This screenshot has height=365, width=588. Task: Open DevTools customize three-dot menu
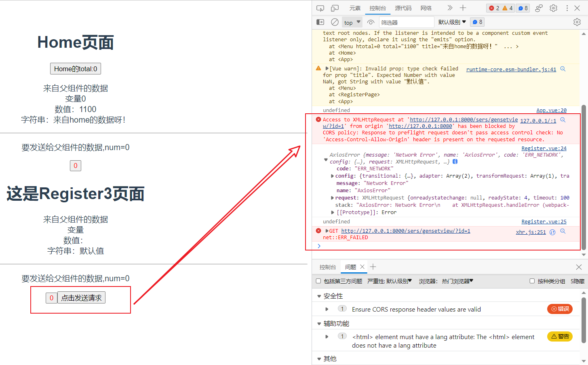click(x=567, y=8)
